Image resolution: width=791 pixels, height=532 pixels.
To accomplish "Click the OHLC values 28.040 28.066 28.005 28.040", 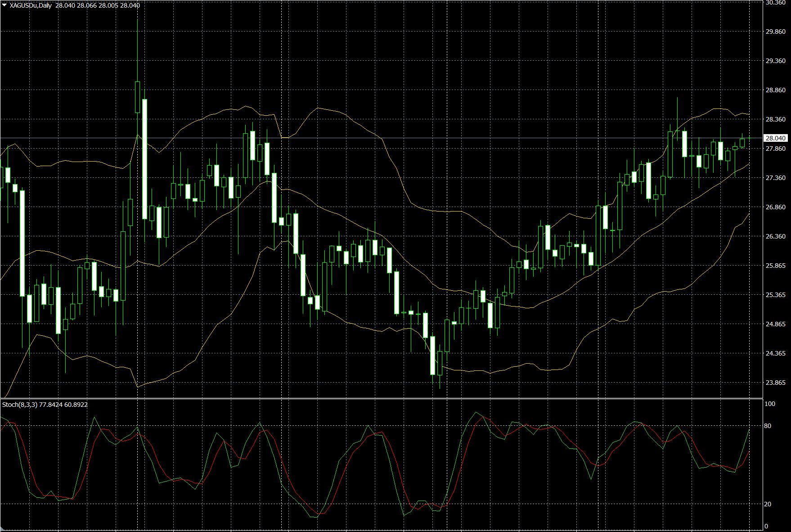I will pos(98,5).
